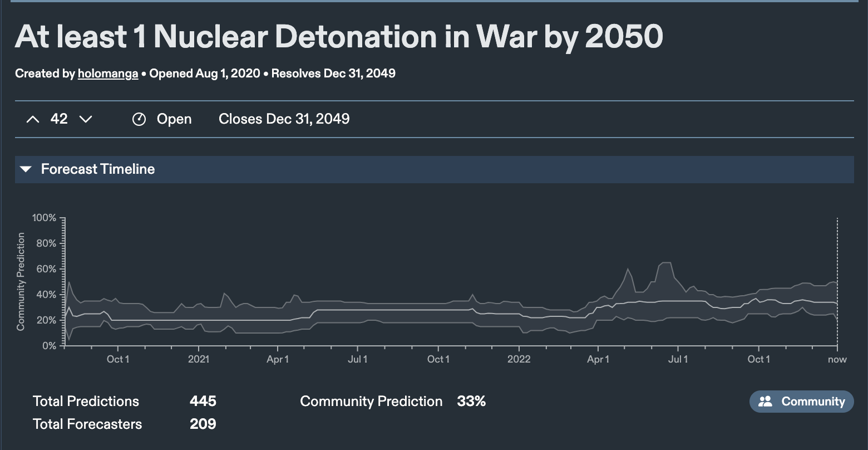
Task: Downvote using the down chevron arrow
Action: pos(85,119)
